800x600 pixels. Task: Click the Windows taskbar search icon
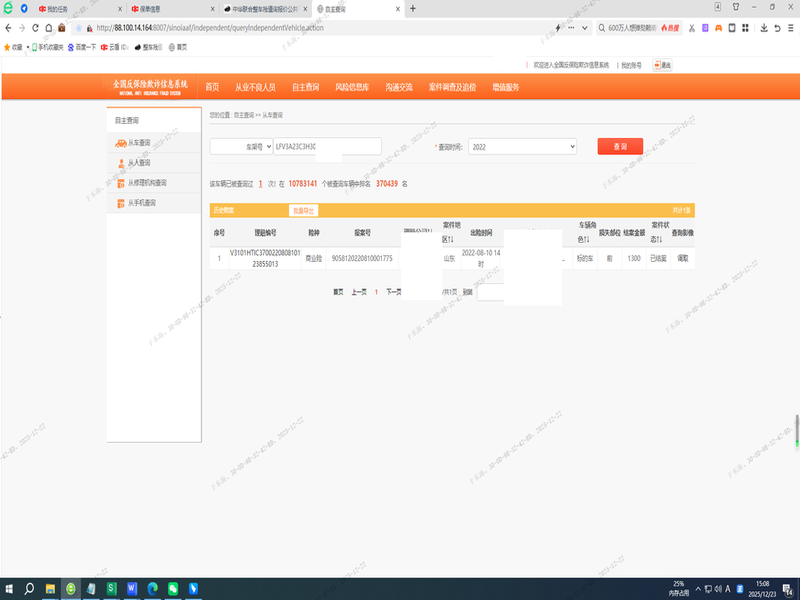pyautogui.click(x=30, y=588)
